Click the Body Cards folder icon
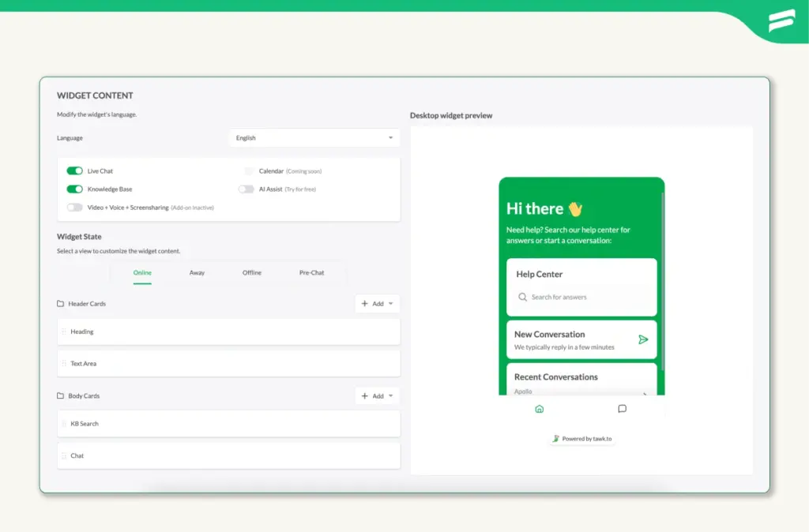This screenshot has height=532, width=809. (60, 396)
